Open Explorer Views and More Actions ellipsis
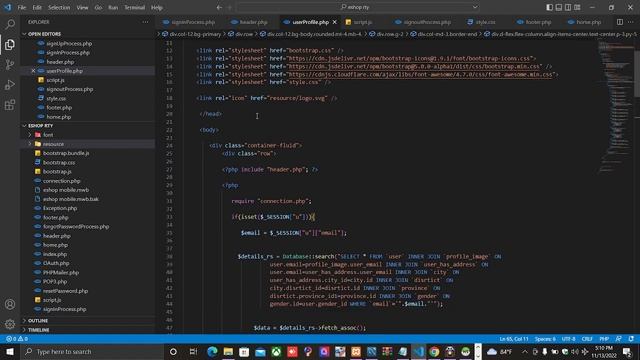 (145, 22)
